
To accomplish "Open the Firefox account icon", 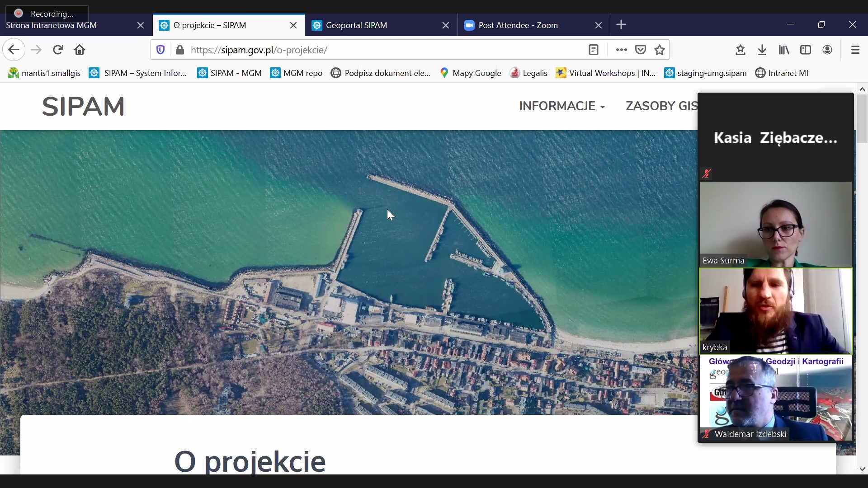I will point(827,50).
